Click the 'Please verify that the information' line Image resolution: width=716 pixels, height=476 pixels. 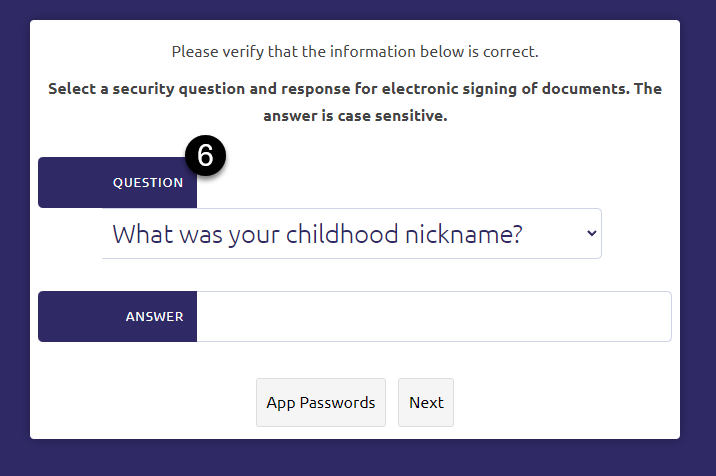(355, 52)
